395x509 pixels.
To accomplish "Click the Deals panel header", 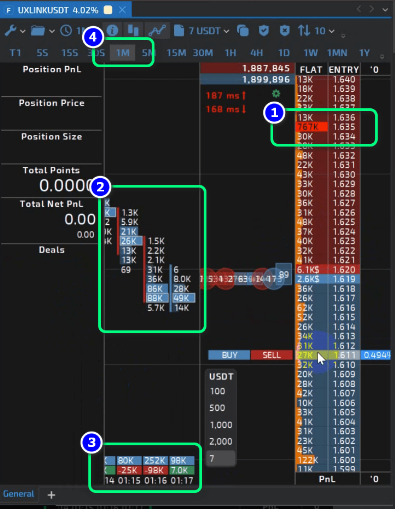I will tap(52, 250).
